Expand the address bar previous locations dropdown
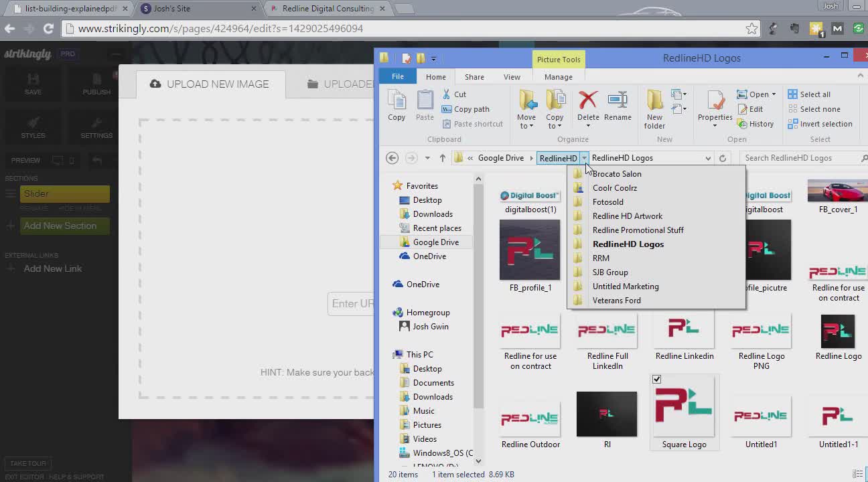Screen dimensions: 868x482 708,158
